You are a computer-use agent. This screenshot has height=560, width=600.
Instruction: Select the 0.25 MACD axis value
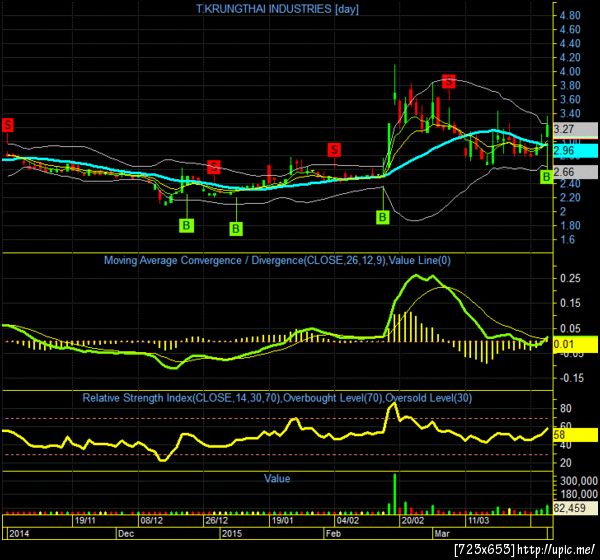[x=570, y=278]
